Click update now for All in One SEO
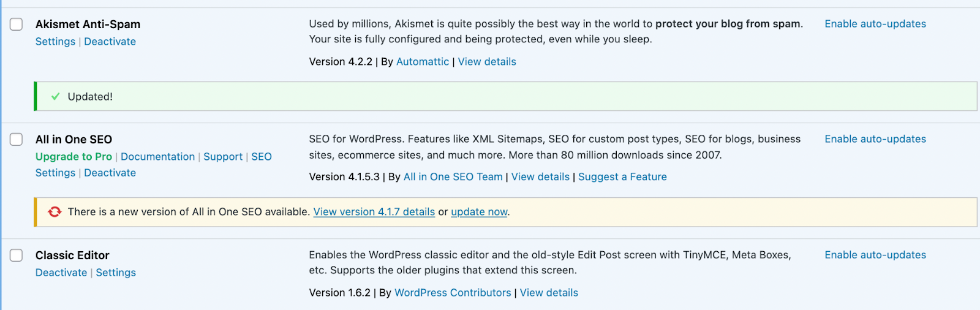The width and height of the screenshot is (980, 310). [479, 212]
